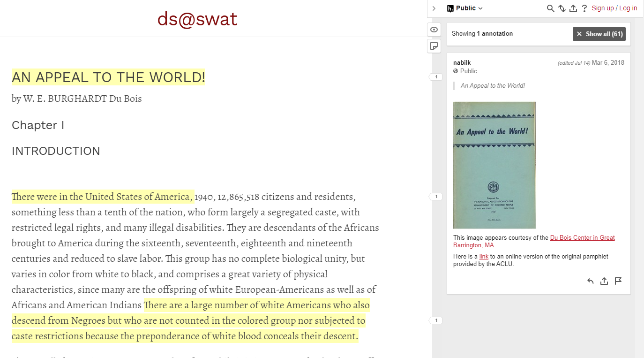644x358 pixels.
Task: Open the ds@swat site title
Action: 197,19
